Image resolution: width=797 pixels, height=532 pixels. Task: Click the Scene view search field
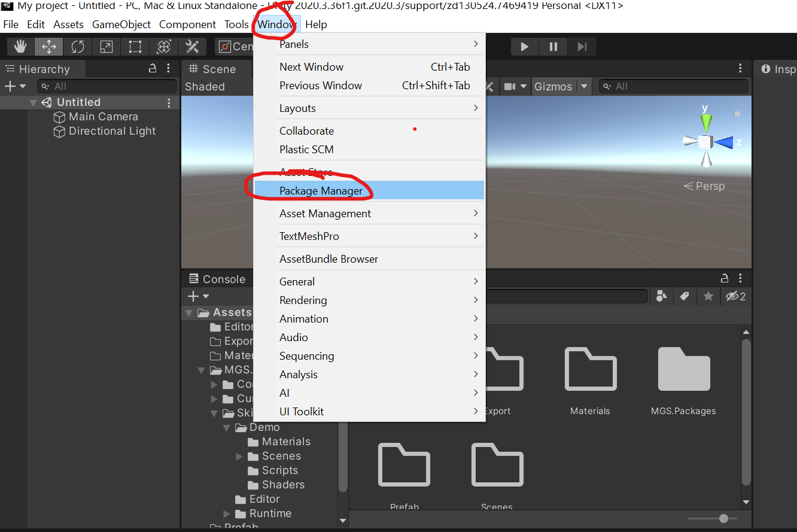674,86
